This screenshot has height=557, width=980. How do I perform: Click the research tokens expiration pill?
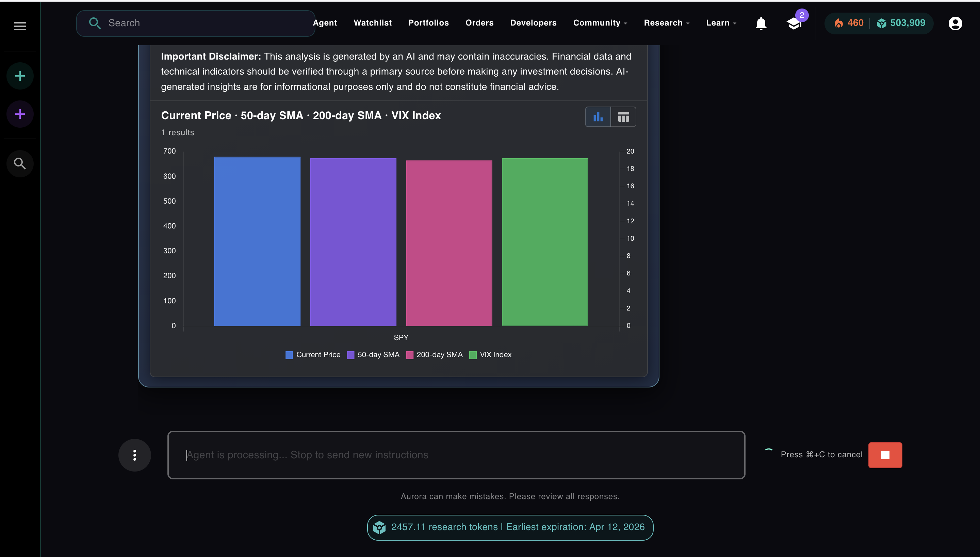(510, 527)
